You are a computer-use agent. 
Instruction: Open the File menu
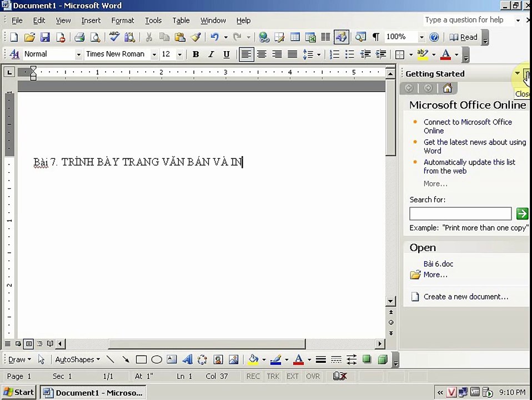[x=17, y=21]
